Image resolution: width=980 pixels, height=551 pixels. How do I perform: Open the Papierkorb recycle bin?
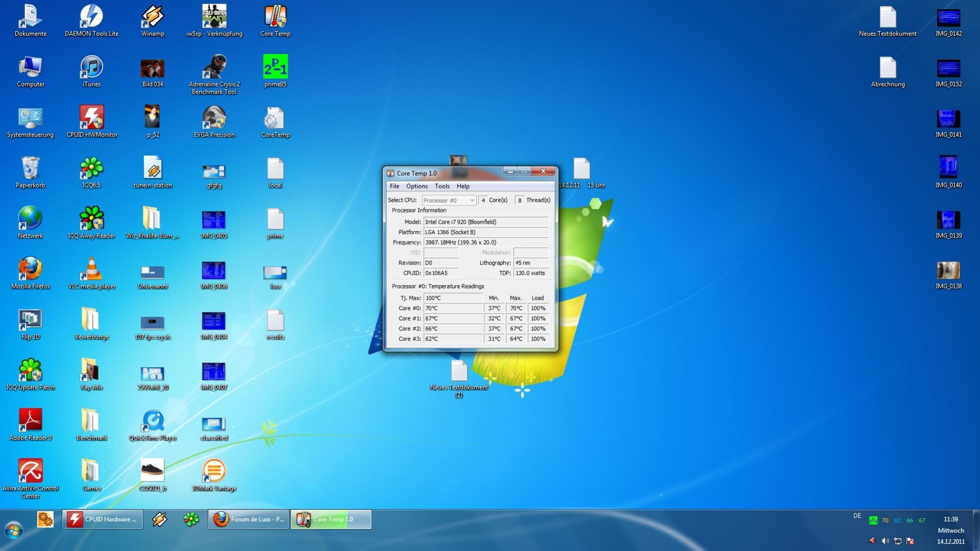[x=31, y=172]
